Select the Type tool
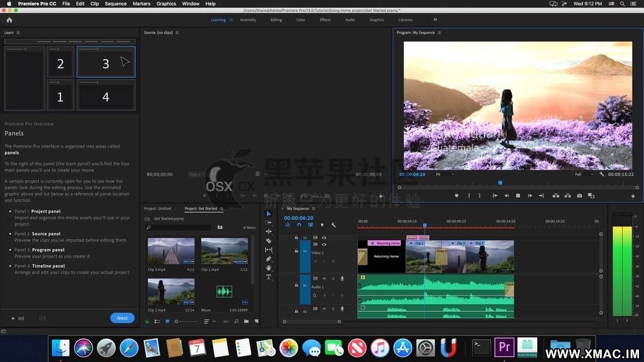Viewport: 644px width, 362px height. coord(269,277)
